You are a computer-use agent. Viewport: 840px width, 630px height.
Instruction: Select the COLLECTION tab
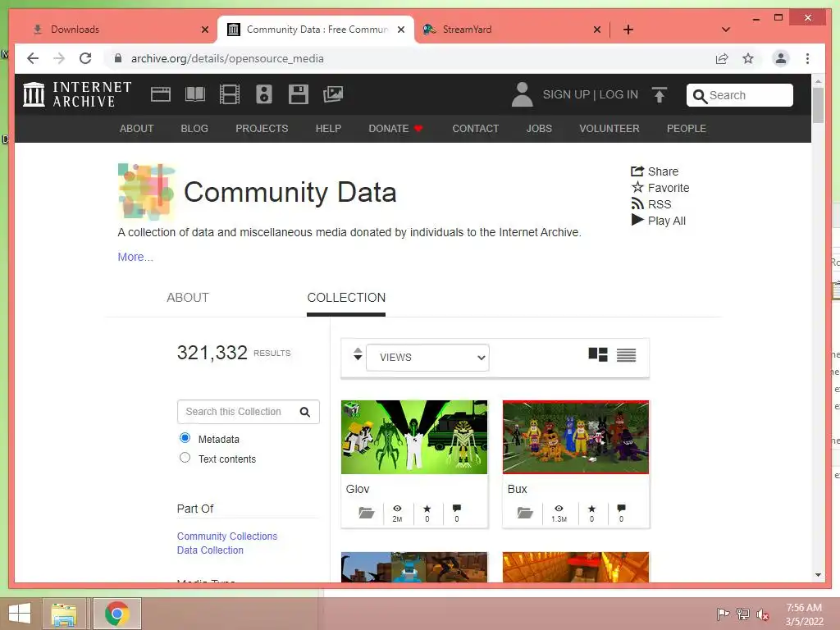click(x=346, y=297)
